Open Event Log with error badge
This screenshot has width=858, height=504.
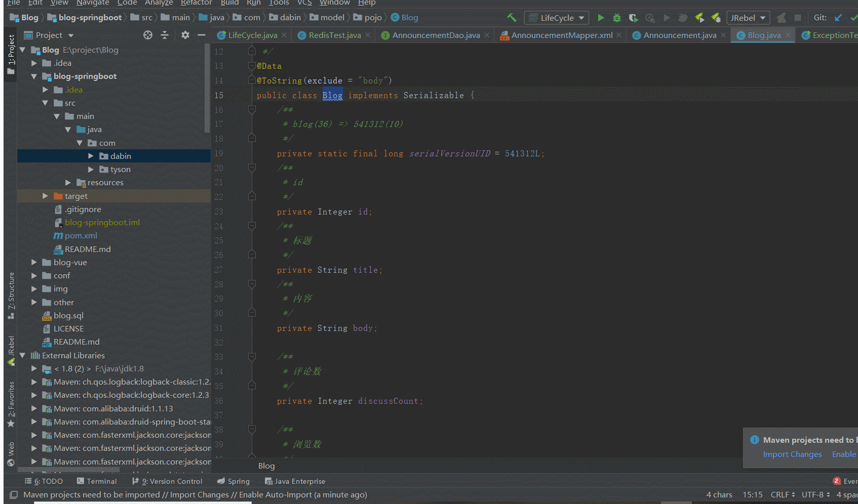click(x=845, y=481)
